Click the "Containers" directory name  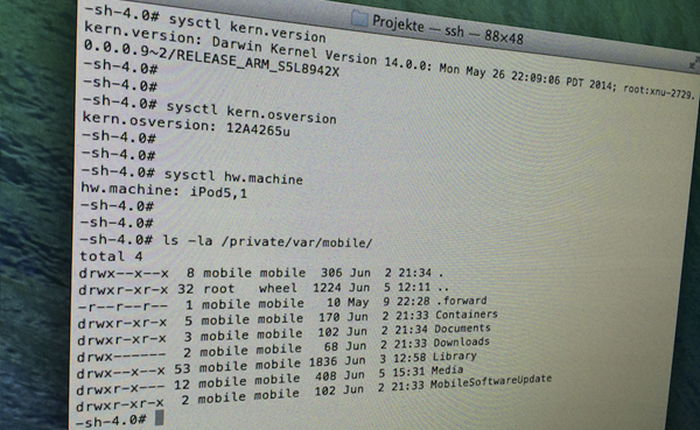click(466, 315)
